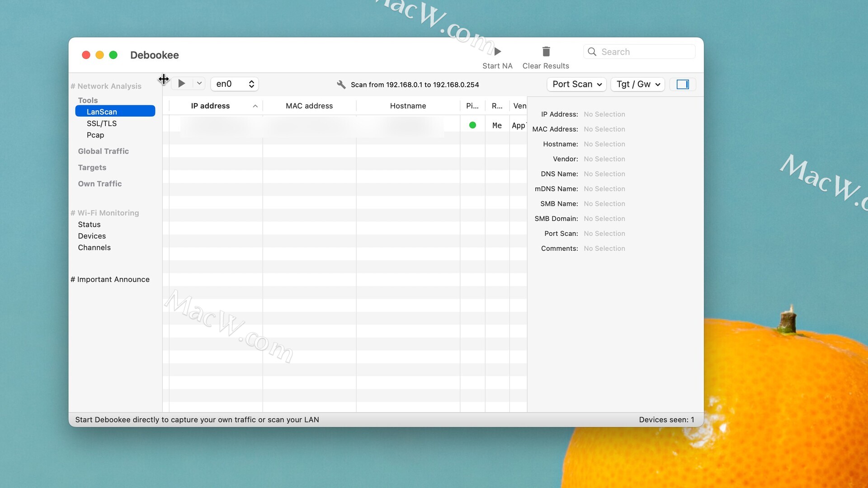Click the Debookee window title
868x488 pixels.
(155, 55)
